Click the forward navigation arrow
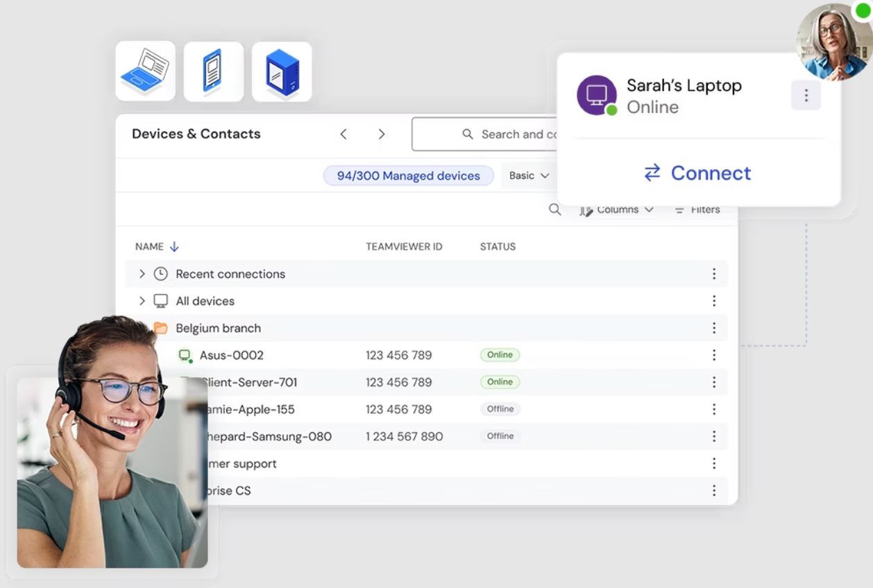The height and width of the screenshot is (588, 873). pos(381,135)
